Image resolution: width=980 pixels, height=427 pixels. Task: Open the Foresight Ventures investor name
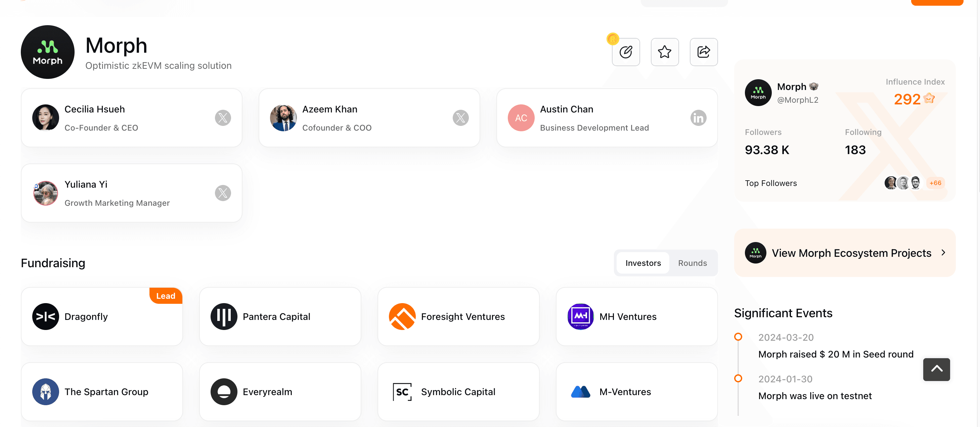(462, 317)
